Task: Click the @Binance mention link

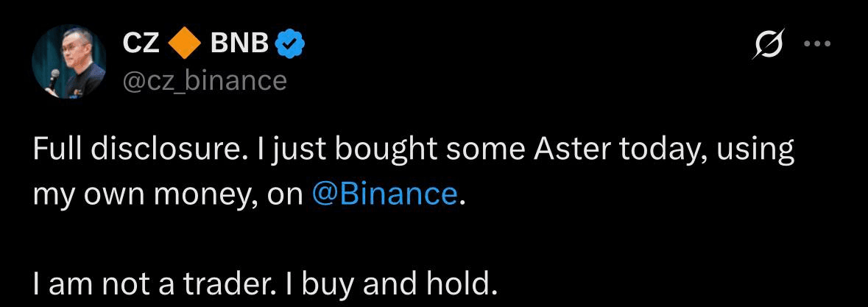Action: pos(384,193)
